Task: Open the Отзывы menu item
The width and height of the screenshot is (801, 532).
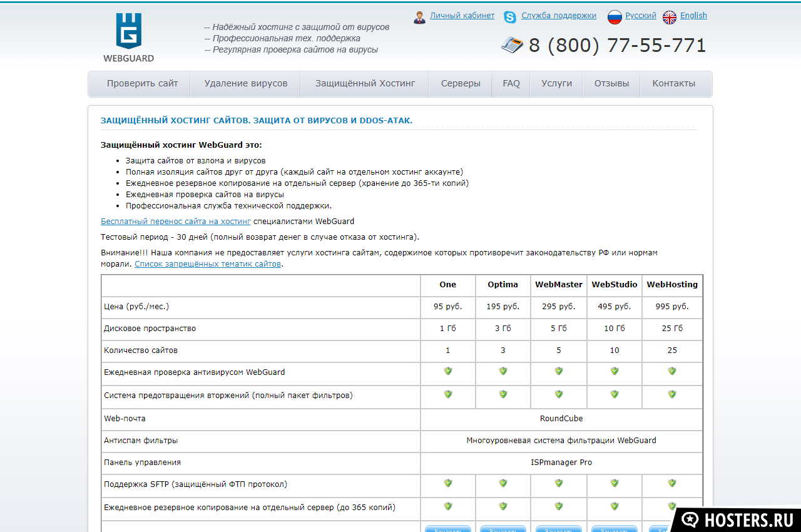Action: (612, 84)
